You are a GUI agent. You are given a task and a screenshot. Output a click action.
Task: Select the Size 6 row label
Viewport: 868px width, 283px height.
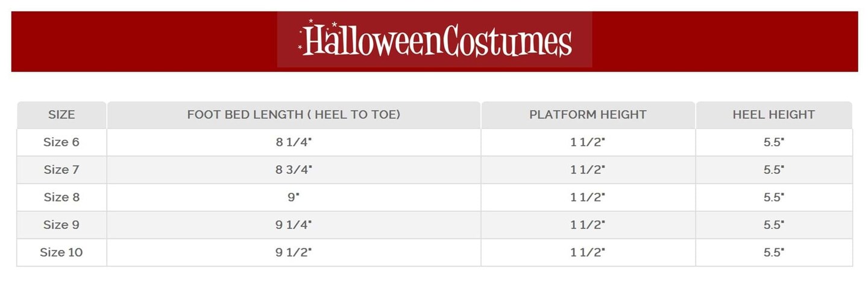tap(61, 143)
